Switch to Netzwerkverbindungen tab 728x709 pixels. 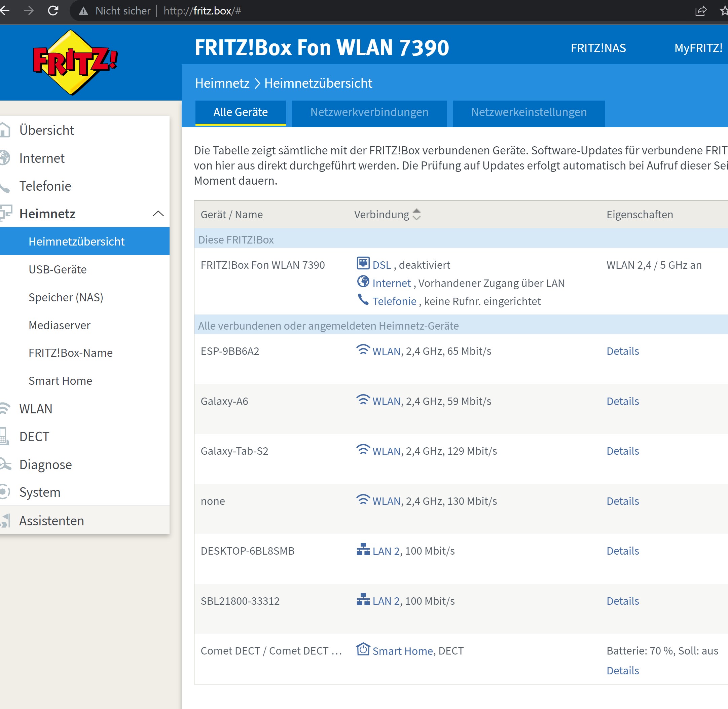[369, 112]
